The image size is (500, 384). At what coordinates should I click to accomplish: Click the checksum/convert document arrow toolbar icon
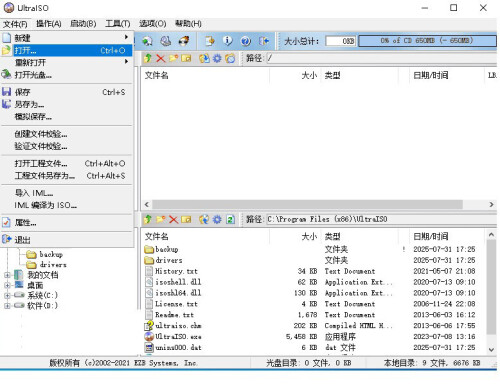coord(210,41)
